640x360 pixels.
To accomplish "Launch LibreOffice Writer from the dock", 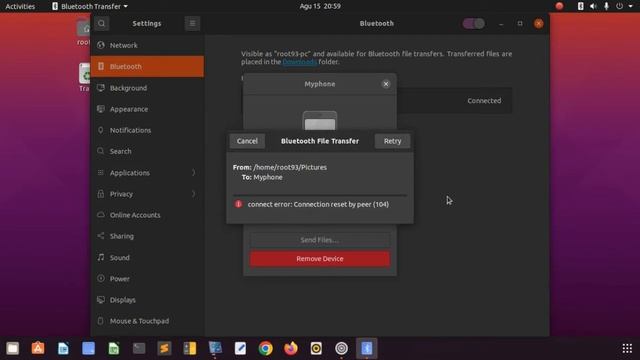I will point(63,348).
